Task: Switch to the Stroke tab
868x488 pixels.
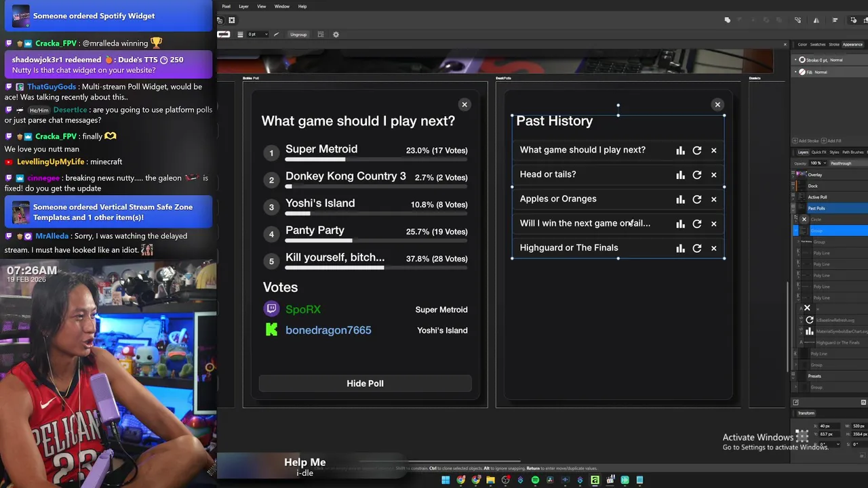Action: click(834, 45)
